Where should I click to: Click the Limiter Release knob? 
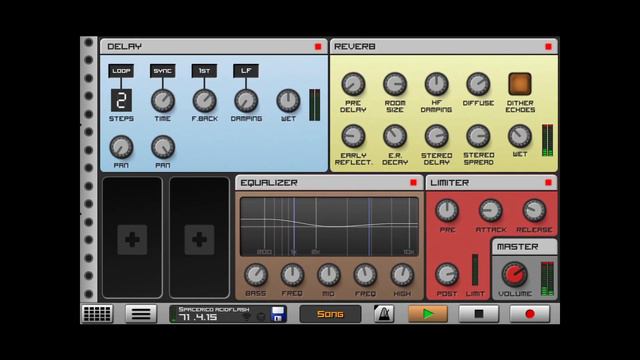(x=534, y=211)
